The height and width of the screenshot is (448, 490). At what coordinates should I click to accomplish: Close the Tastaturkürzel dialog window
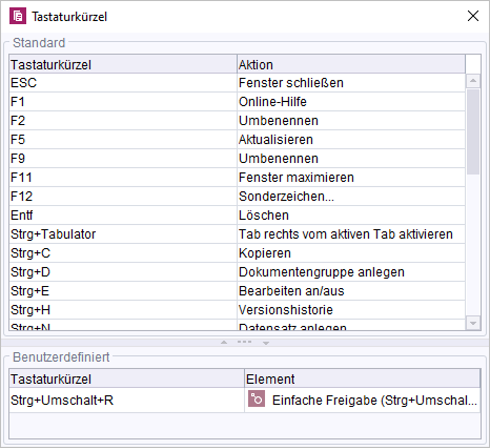coord(473,16)
